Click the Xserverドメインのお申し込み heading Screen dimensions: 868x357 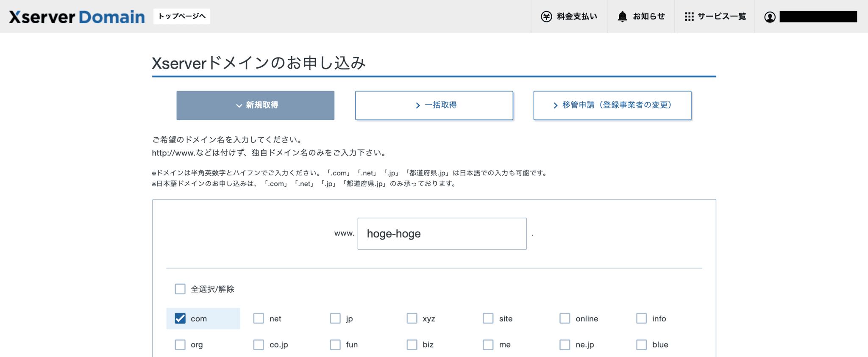tap(259, 63)
